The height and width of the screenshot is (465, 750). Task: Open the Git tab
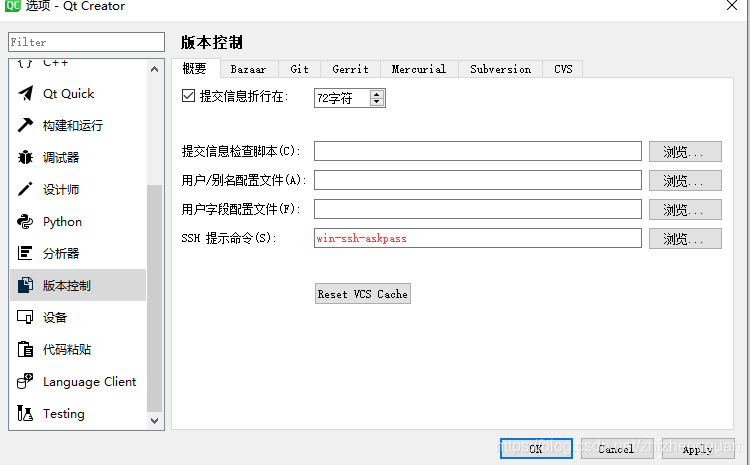pos(299,69)
